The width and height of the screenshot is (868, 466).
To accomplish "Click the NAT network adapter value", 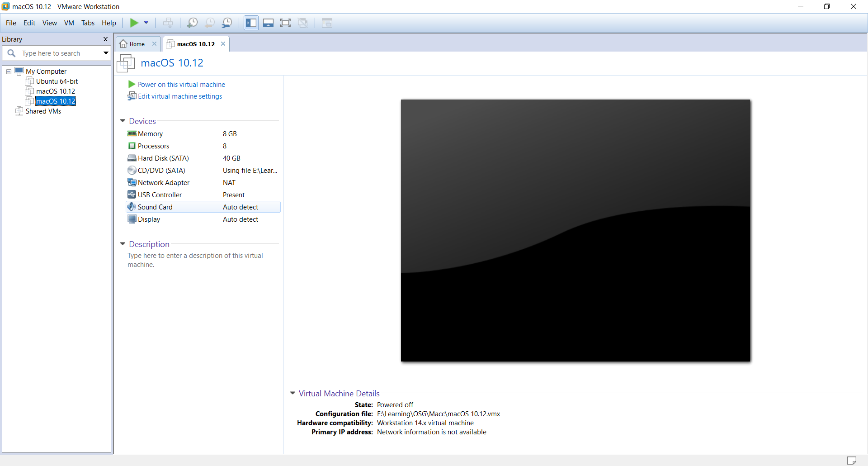I will pyautogui.click(x=229, y=183).
